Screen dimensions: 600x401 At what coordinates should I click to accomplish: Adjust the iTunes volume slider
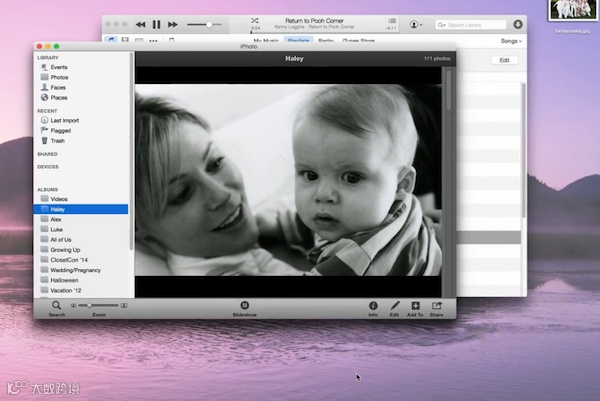(x=204, y=24)
